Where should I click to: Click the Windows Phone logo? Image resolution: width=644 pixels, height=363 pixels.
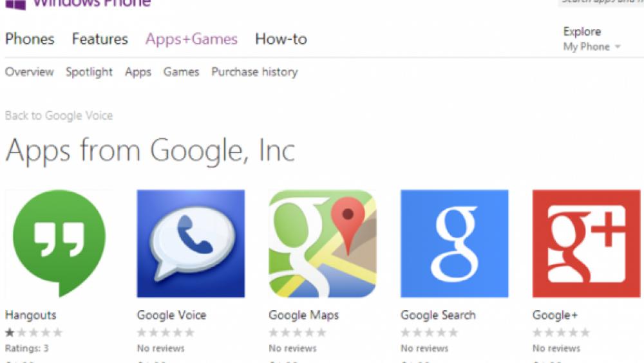coord(15,4)
